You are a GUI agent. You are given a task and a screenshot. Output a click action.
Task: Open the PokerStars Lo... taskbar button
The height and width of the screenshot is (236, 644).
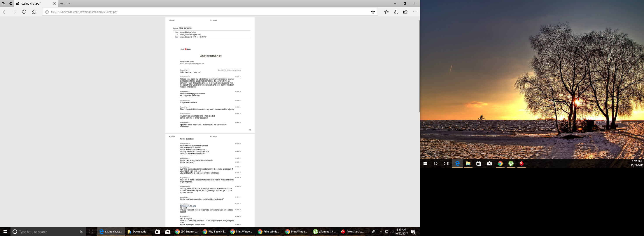[352, 231]
